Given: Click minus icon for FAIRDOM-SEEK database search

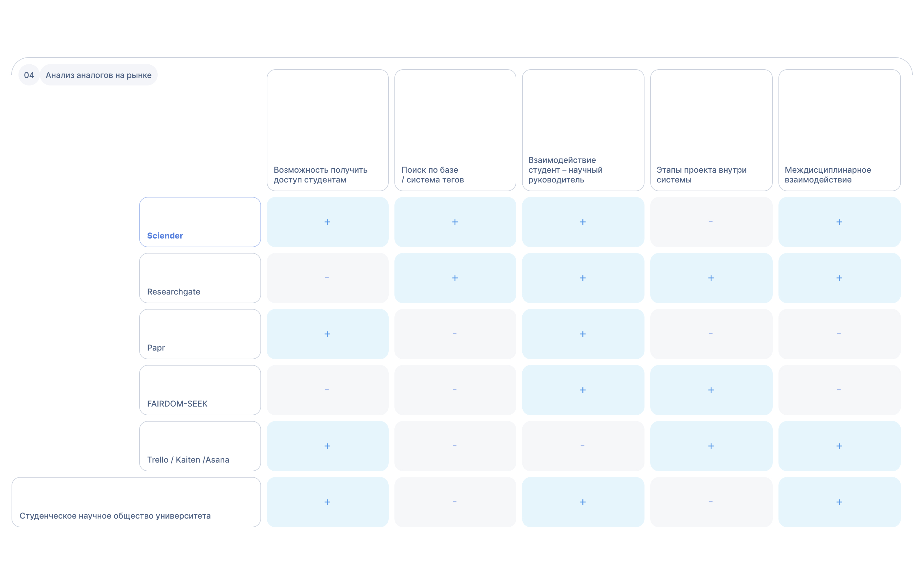Looking at the screenshot, I should (454, 390).
